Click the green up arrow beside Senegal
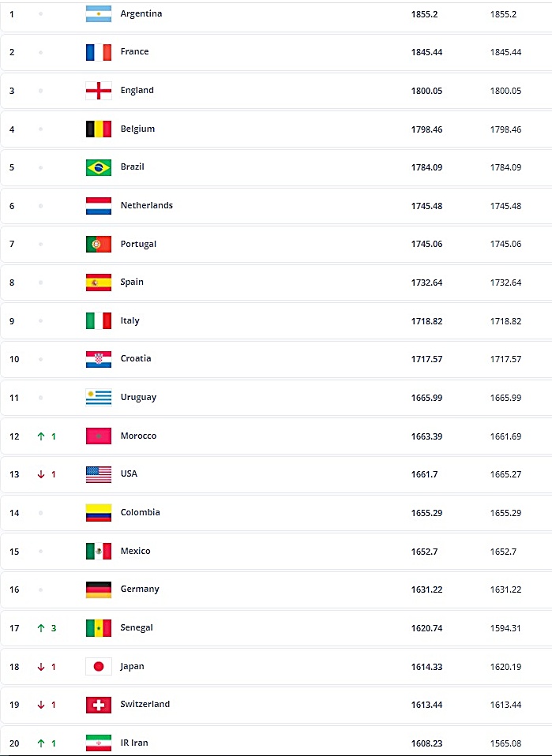The height and width of the screenshot is (756, 552). (x=41, y=628)
